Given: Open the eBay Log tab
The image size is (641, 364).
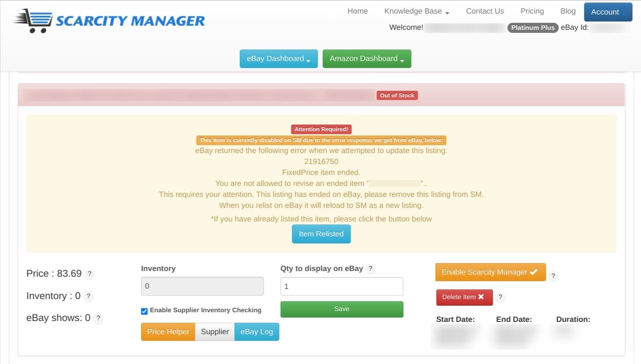Looking at the screenshot, I should 257,332.
